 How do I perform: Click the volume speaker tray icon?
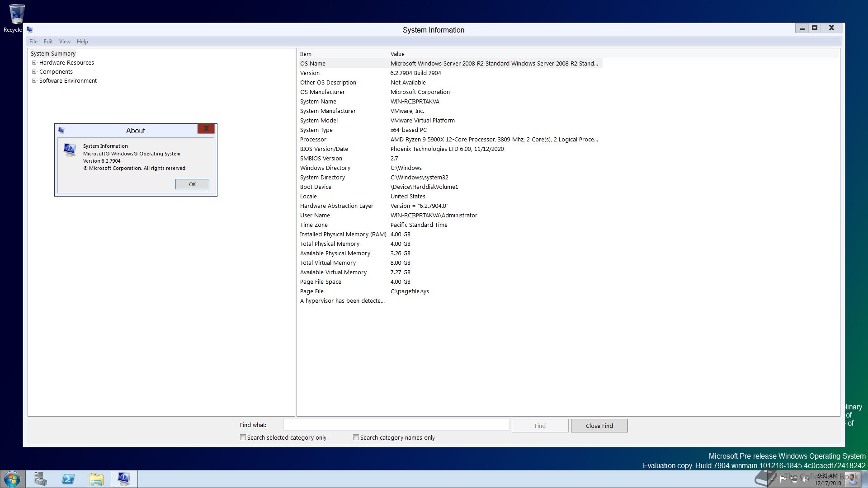[x=805, y=479]
